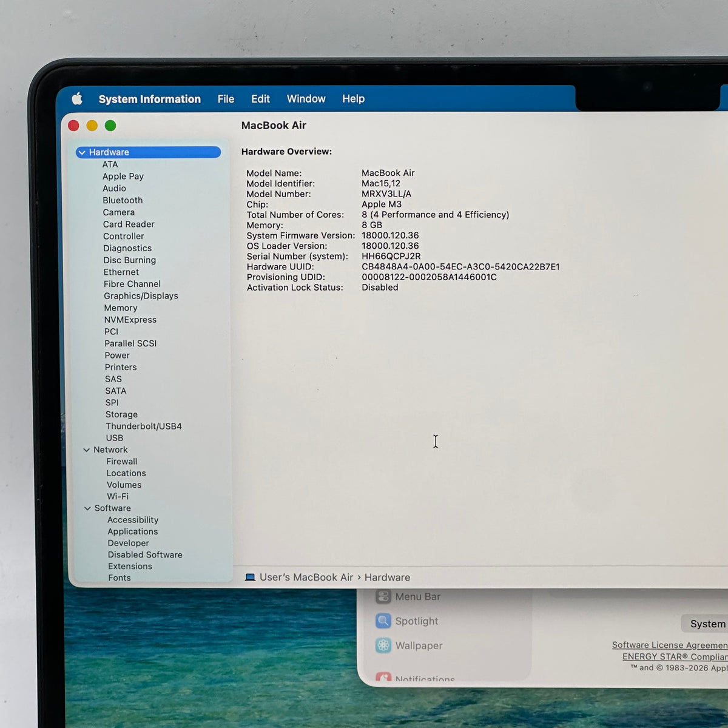Viewport: 728px width, 728px height.
Task: Select Ethernet in the sidebar
Action: [121, 272]
